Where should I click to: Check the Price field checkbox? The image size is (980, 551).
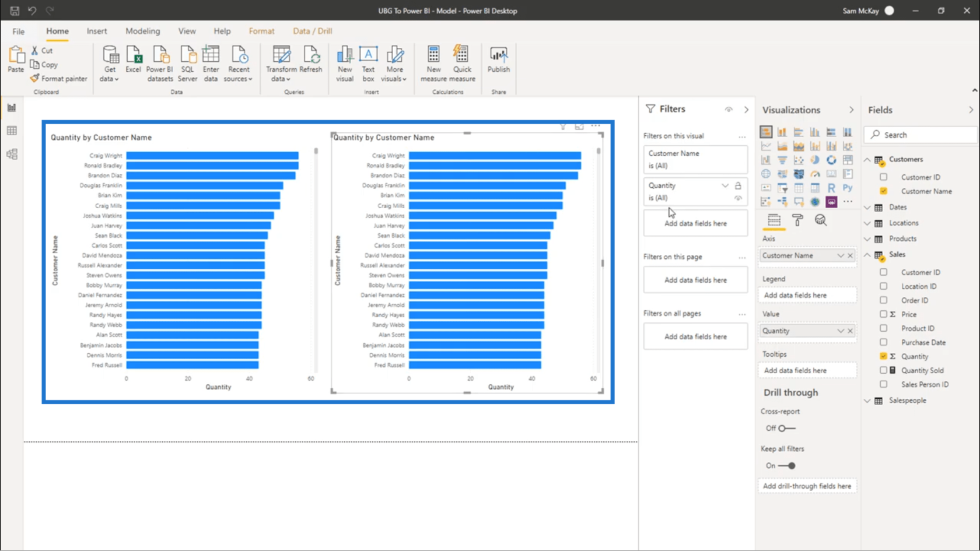tap(883, 314)
